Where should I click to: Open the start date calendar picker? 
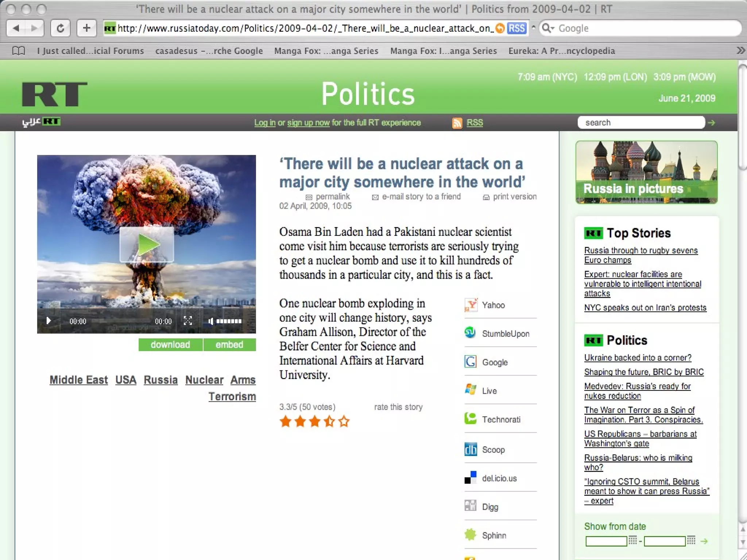(x=633, y=540)
